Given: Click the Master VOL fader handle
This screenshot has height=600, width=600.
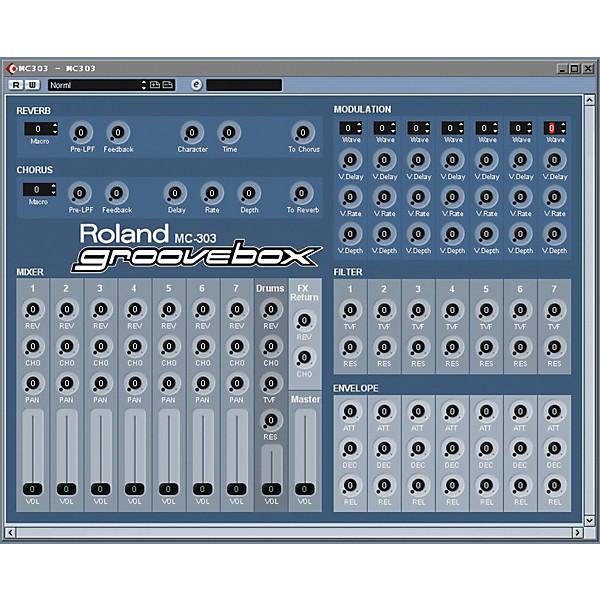Looking at the screenshot, I should coord(305,489).
